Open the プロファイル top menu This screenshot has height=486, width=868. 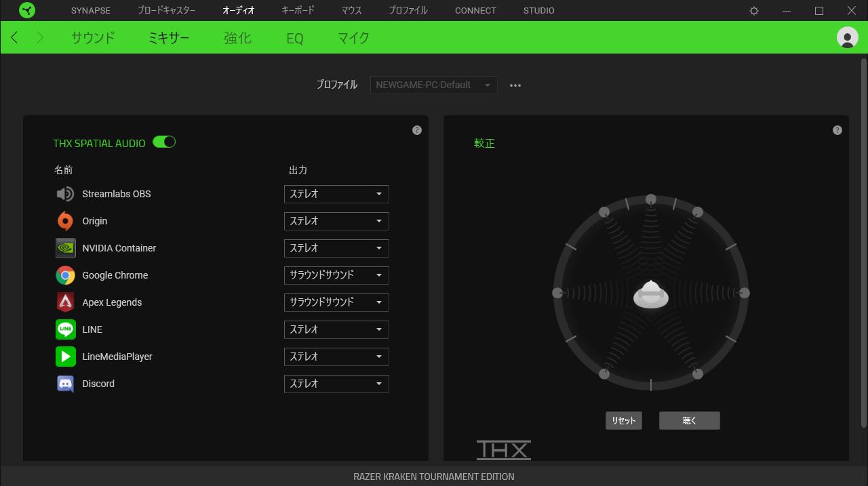click(x=408, y=11)
